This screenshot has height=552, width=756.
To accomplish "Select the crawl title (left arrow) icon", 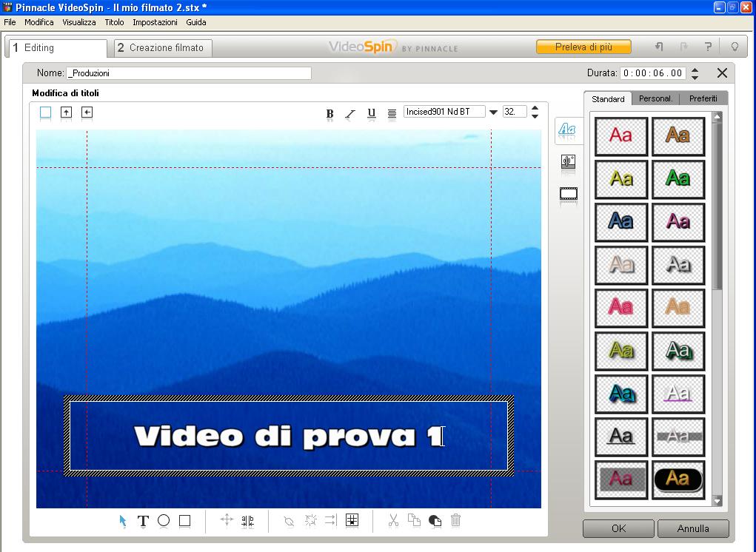I will point(87,112).
